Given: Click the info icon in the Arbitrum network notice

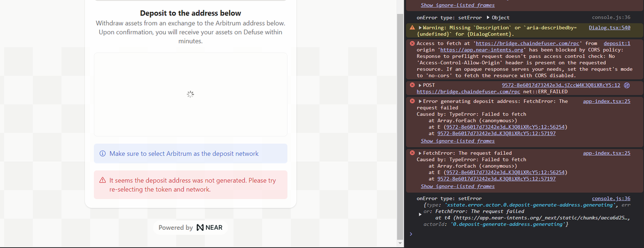Looking at the screenshot, I should coord(103,154).
